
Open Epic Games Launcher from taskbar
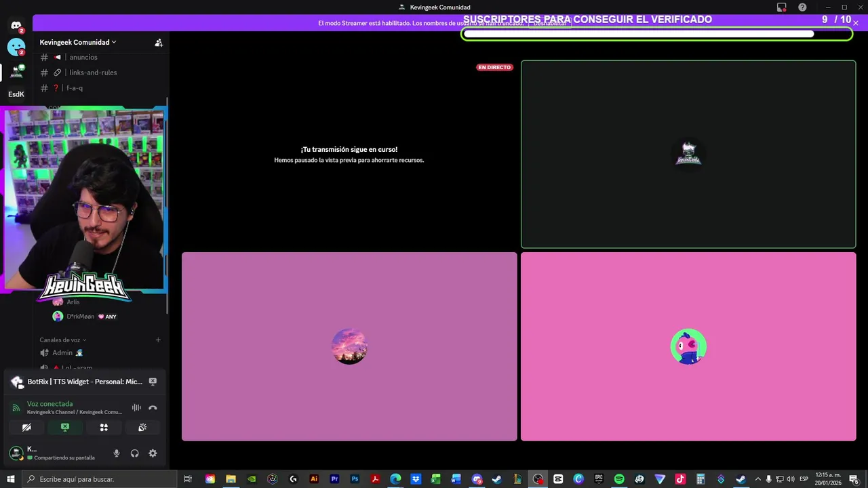(599, 479)
